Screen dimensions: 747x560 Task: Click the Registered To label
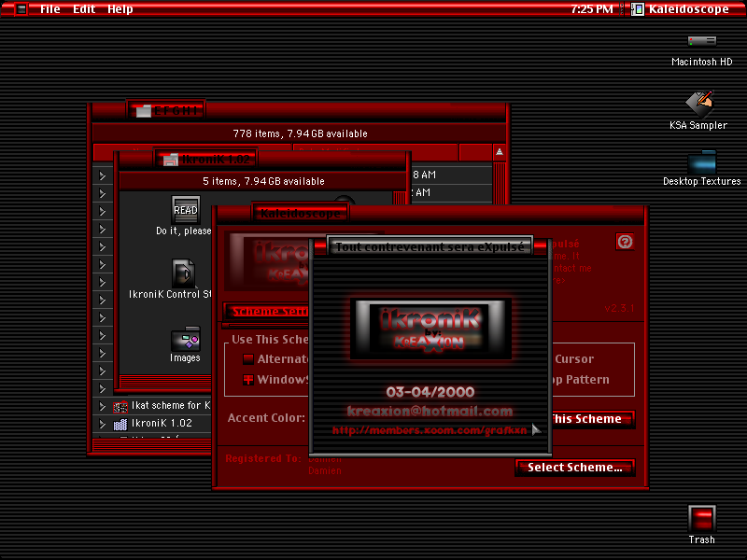(263, 458)
